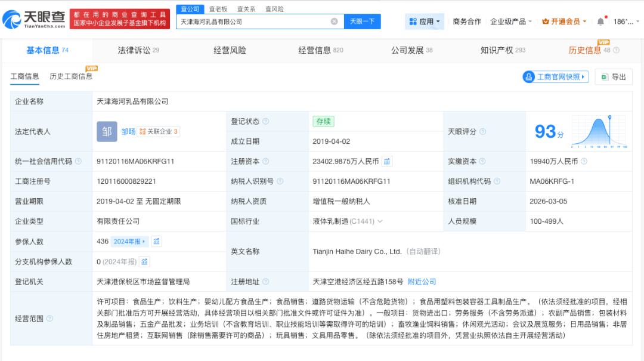The width and height of the screenshot is (644, 361).
Task: Click the 关联企业 3 badge
Action: point(159,132)
